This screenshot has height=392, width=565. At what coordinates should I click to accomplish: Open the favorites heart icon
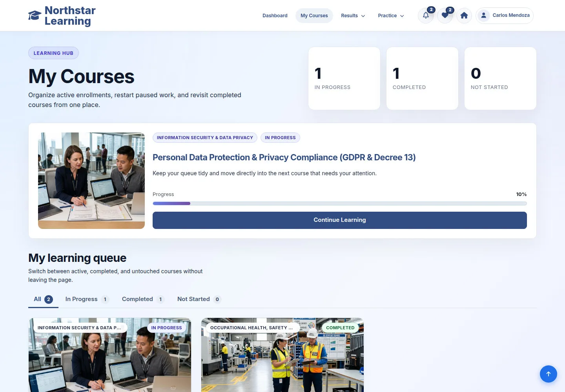tap(445, 16)
